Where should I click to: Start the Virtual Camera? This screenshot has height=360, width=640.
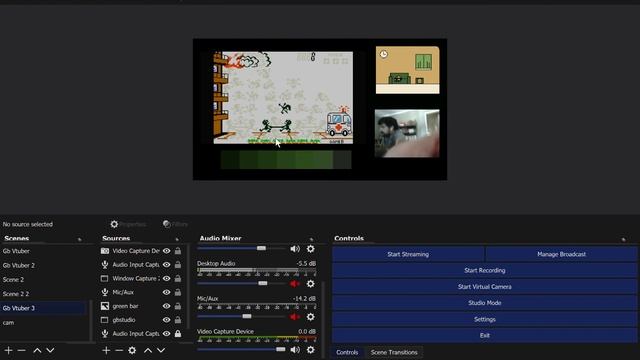484,287
